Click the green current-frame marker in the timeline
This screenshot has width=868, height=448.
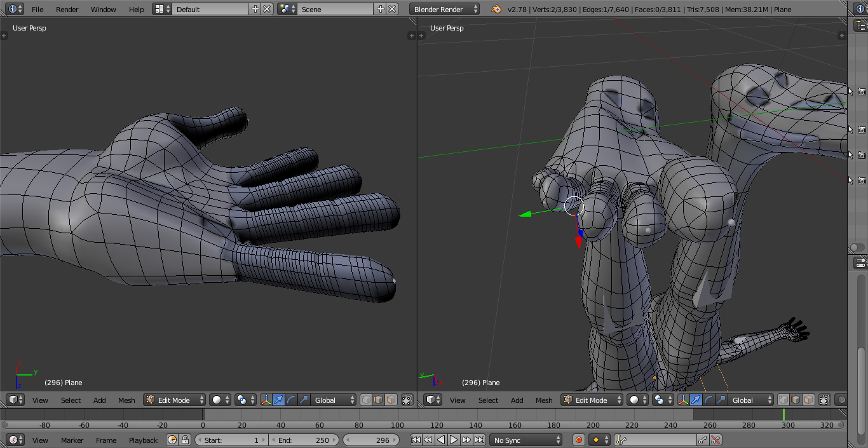point(783,414)
